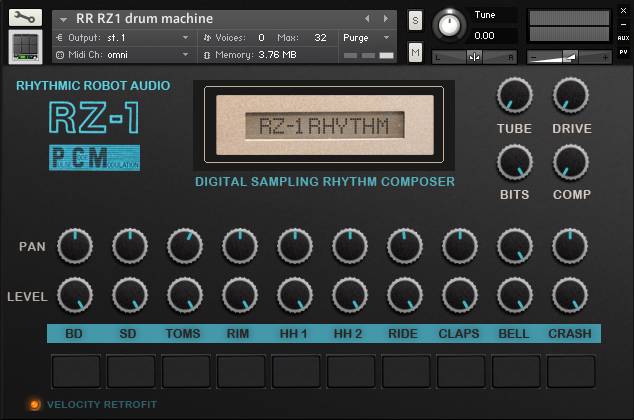Click the CRASH level knob
This screenshot has height=420, width=634.
[570, 295]
